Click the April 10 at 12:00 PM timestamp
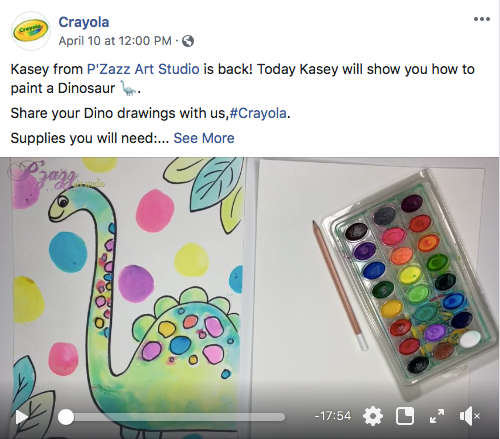Viewport: 500px width, 439px height. pos(115,41)
